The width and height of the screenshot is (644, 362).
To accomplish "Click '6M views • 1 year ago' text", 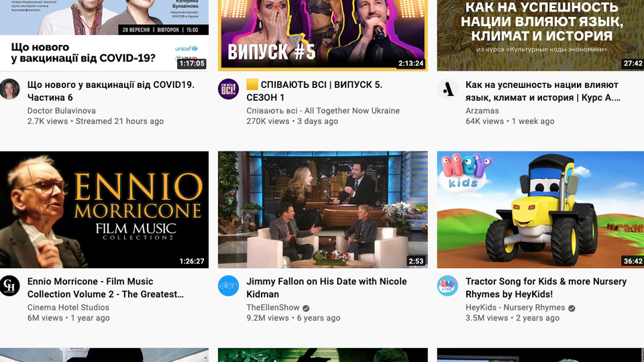I will point(68,318).
